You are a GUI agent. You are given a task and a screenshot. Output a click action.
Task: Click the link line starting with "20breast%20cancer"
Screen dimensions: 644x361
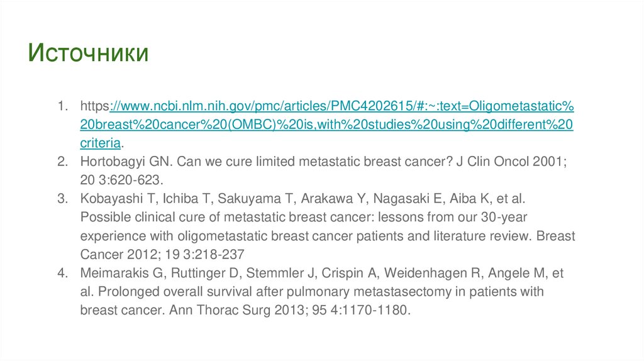326,124
